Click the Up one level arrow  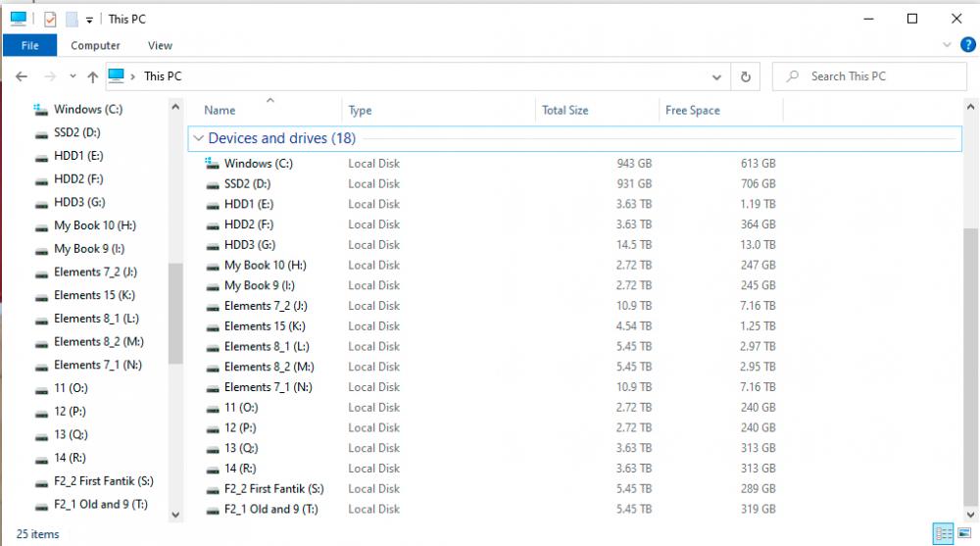[92, 76]
